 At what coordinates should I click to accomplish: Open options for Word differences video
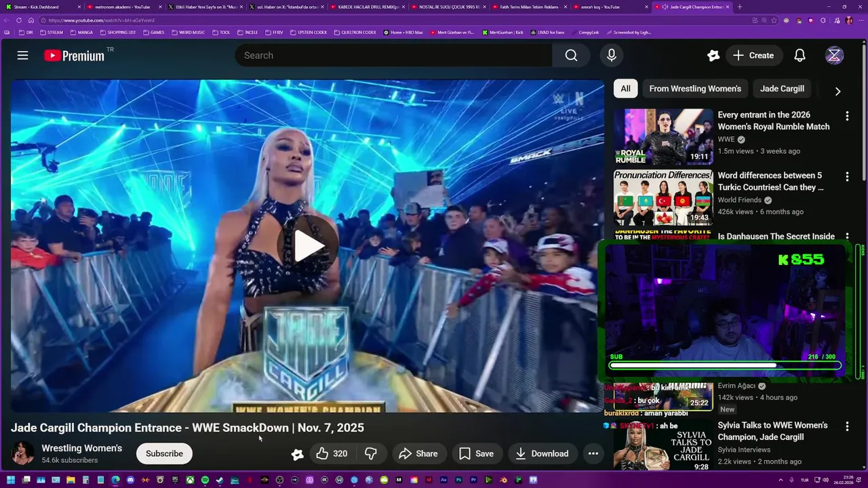coord(846,177)
